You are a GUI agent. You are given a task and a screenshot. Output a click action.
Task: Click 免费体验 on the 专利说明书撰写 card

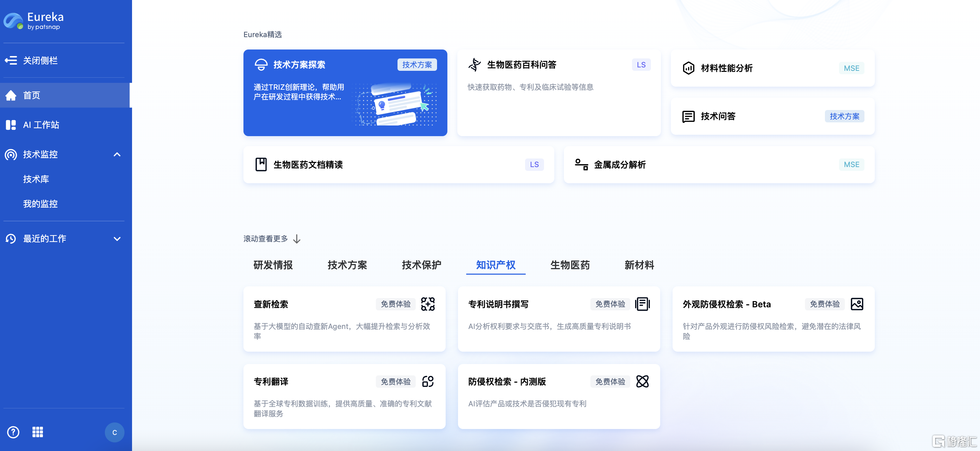(610, 304)
